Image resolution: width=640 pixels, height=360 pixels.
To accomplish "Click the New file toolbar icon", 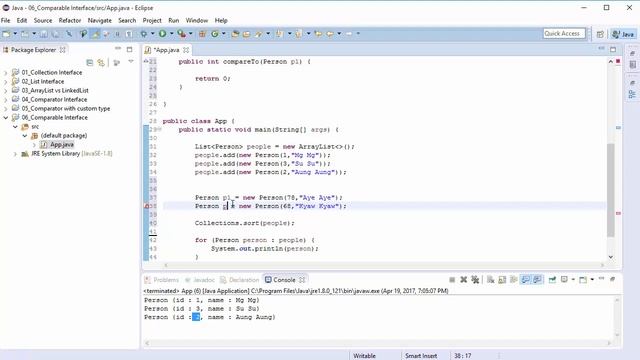I will click(7, 34).
